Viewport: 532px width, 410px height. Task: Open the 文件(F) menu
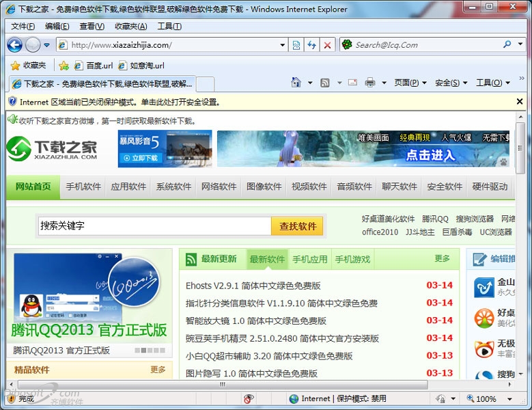click(x=23, y=26)
